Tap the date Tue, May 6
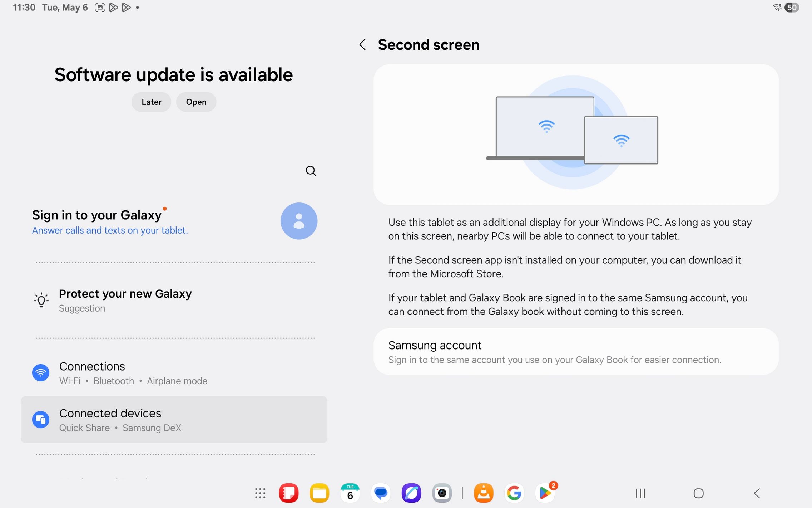The height and width of the screenshot is (508, 812). (x=65, y=7)
